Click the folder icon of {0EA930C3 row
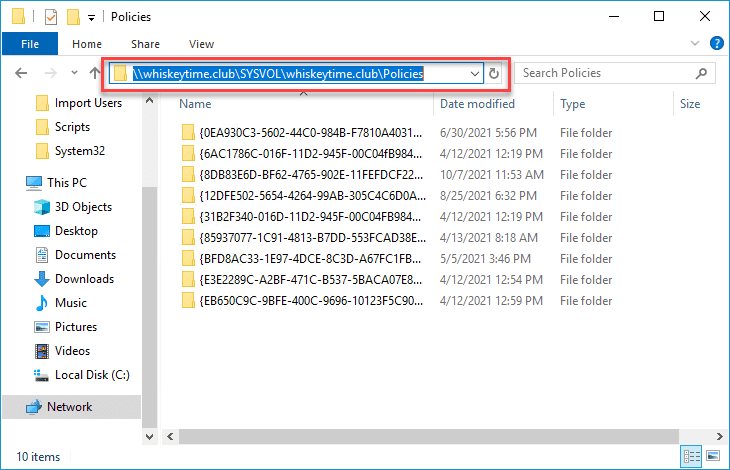Image resolution: width=730 pixels, height=470 pixels. pyautogui.click(x=188, y=133)
